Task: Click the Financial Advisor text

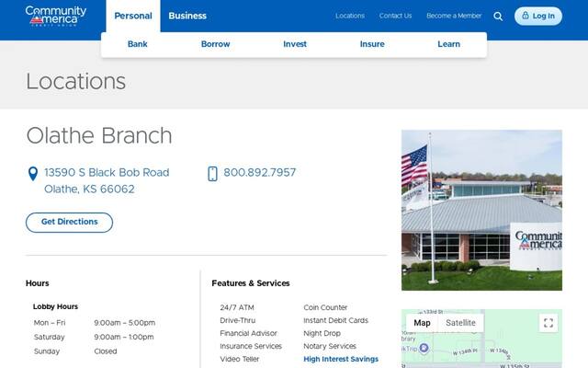Action: [248, 333]
